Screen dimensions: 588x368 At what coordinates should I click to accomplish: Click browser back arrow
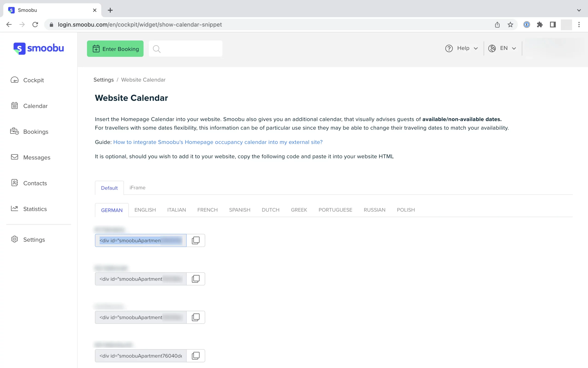[9, 25]
